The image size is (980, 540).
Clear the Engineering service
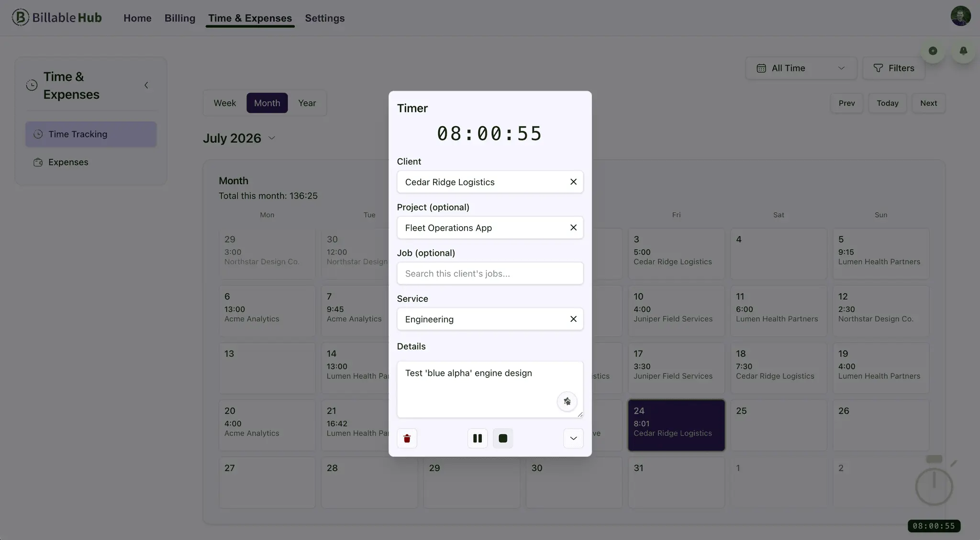click(x=573, y=319)
